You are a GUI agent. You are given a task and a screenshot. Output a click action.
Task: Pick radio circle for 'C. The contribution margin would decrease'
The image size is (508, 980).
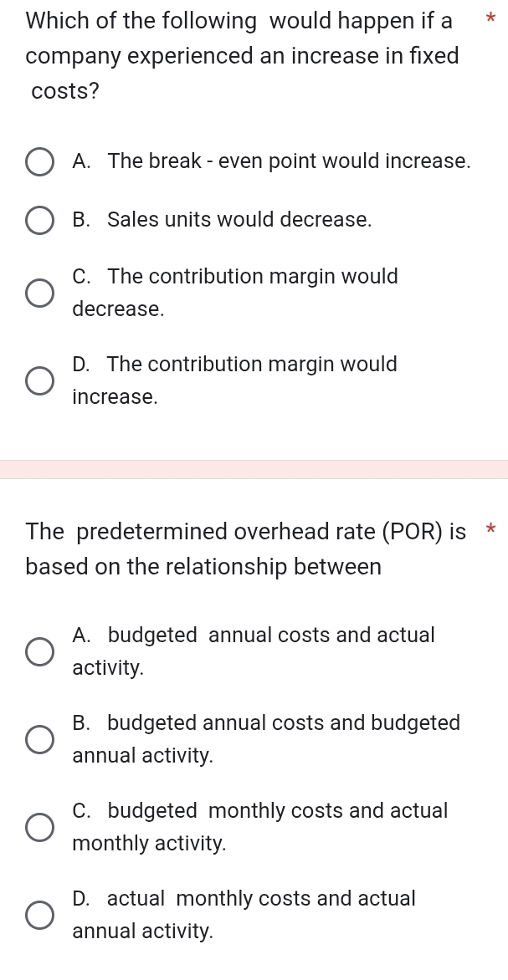(x=39, y=293)
